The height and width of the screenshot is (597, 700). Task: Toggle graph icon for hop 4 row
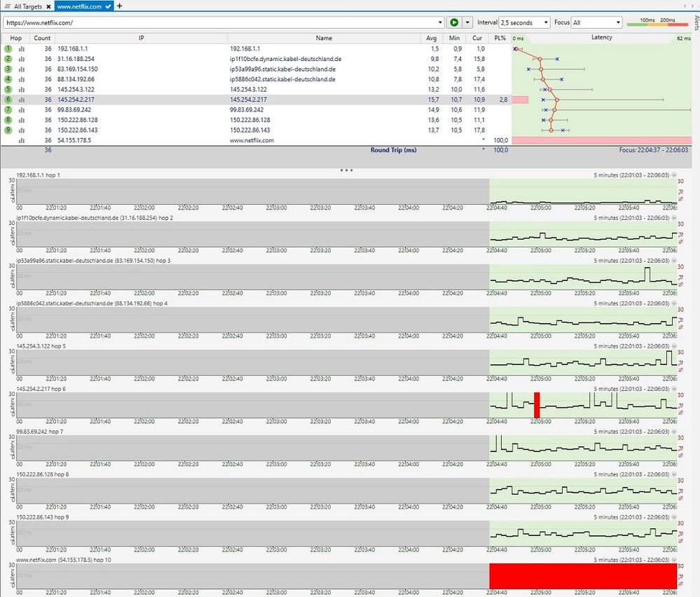point(22,79)
